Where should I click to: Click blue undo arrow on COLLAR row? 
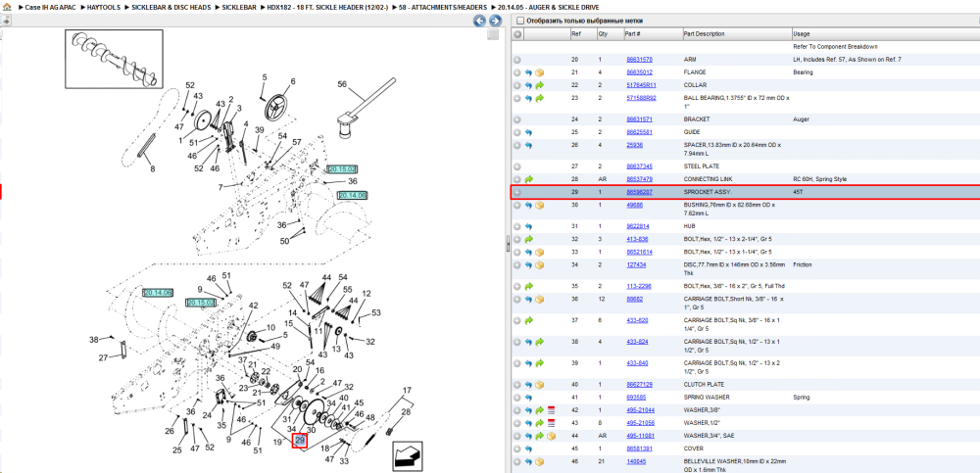(529, 85)
